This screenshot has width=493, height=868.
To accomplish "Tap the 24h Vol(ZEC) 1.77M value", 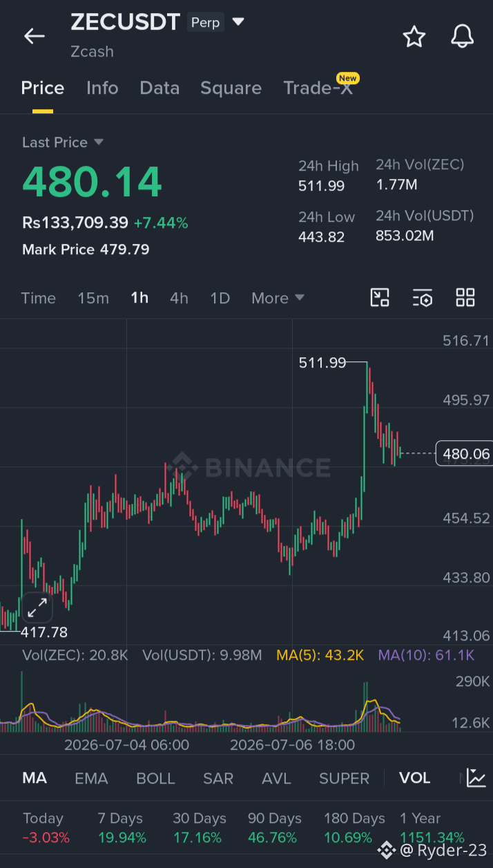I will click(396, 185).
